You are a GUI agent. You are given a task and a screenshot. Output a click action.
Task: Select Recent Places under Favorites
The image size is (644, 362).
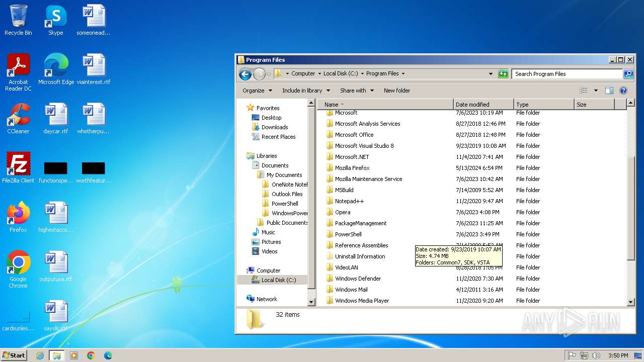[x=278, y=137]
